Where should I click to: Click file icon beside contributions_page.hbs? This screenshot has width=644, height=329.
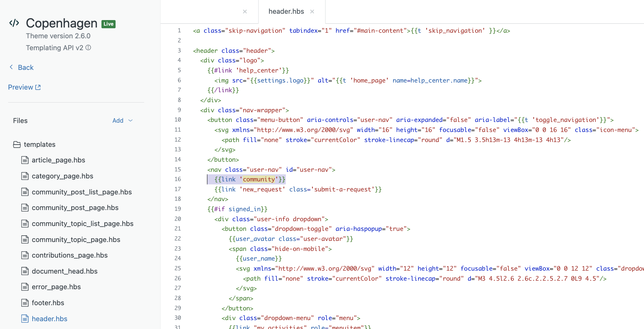coord(25,255)
